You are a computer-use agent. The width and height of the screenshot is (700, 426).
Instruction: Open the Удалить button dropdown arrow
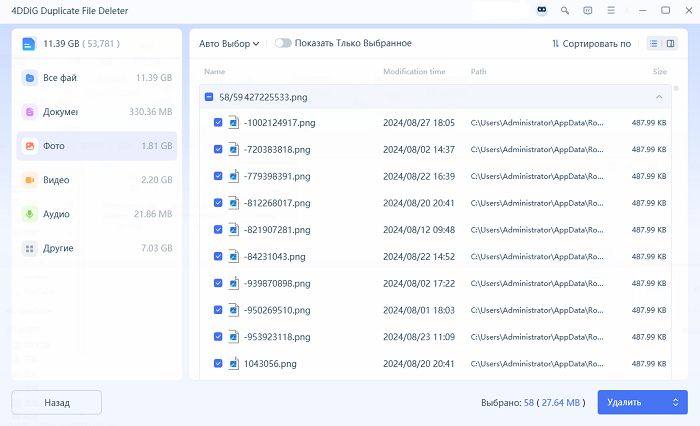click(x=675, y=402)
